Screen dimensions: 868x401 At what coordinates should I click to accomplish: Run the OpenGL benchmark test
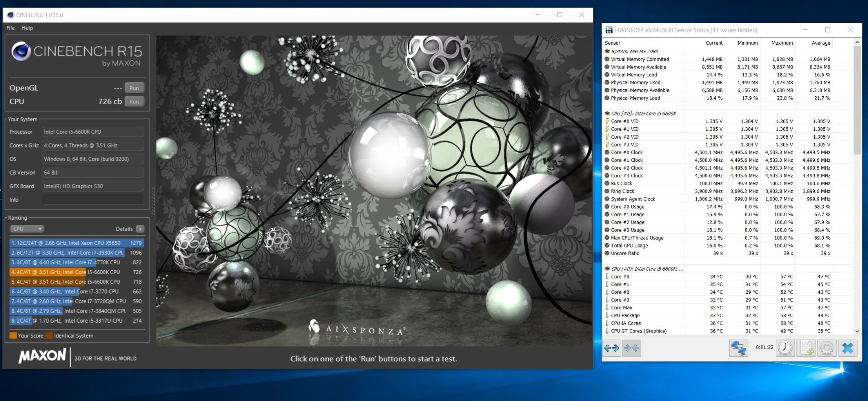click(x=134, y=88)
